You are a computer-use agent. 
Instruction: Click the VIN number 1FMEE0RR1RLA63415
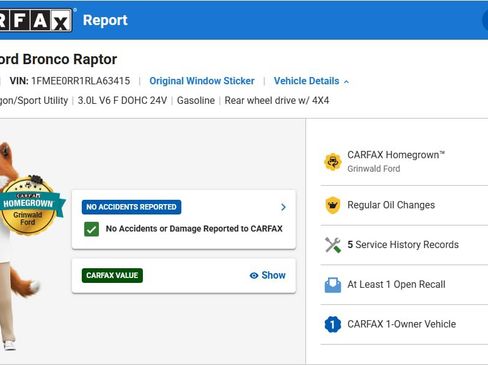(x=81, y=81)
